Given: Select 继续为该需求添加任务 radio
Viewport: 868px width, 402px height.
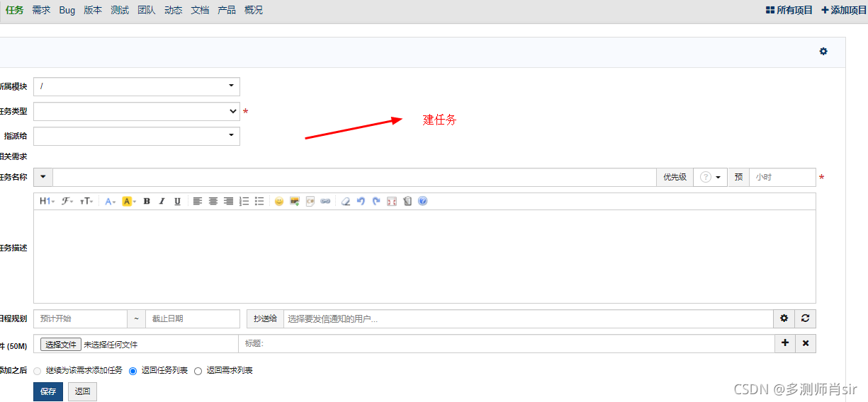Looking at the screenshot, I should click(x=37, y=371).
